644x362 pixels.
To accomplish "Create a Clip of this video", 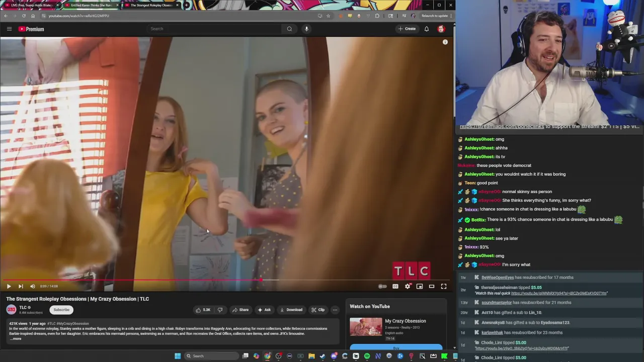I will (x=318, y=310).
